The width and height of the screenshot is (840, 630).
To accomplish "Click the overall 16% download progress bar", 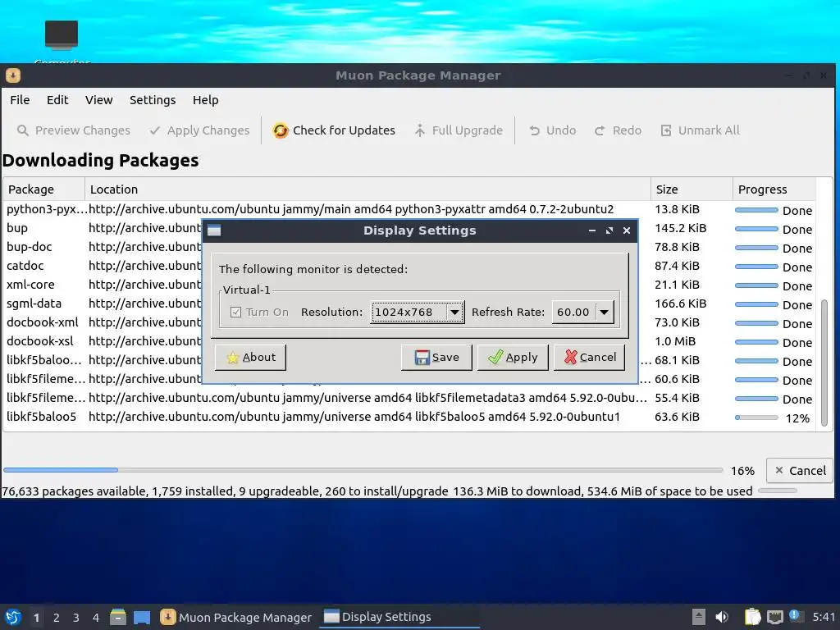I will 363,470.
